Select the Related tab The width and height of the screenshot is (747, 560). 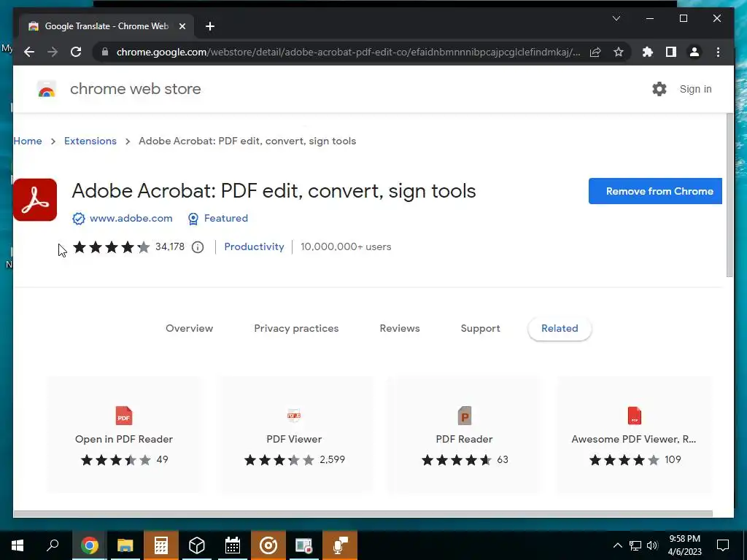560,328
